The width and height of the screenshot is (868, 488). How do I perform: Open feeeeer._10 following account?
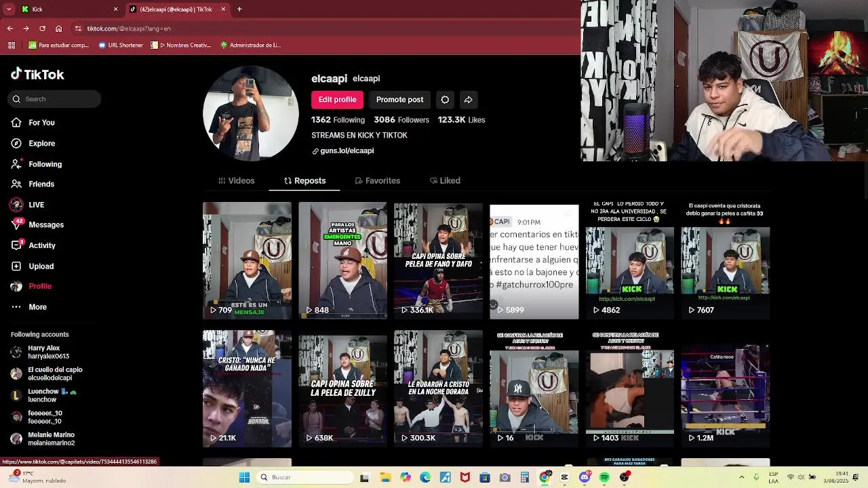pyautogui.click(x=37, y=417)
